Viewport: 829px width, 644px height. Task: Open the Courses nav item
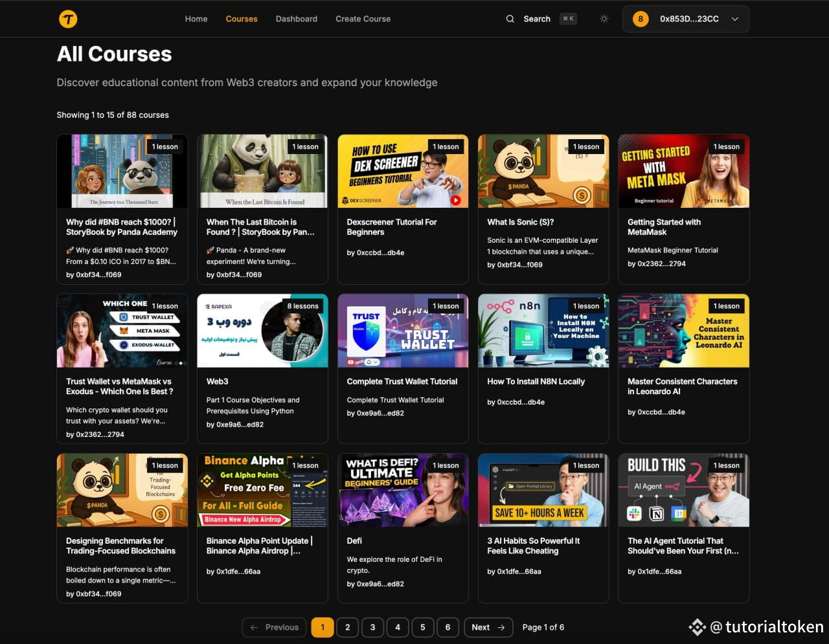click(242, 19)
